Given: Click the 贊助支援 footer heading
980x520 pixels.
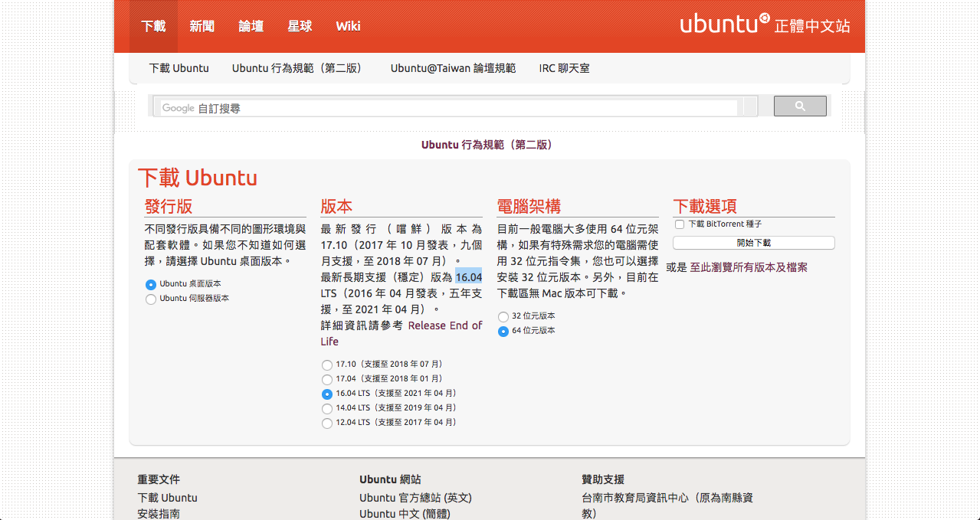Looking at the screenshot, I should [x=603, y=479].
